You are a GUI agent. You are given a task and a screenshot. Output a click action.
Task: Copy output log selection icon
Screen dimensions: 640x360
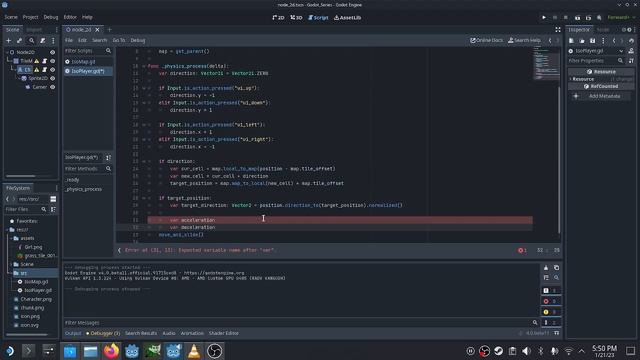[x=556, y=268]
